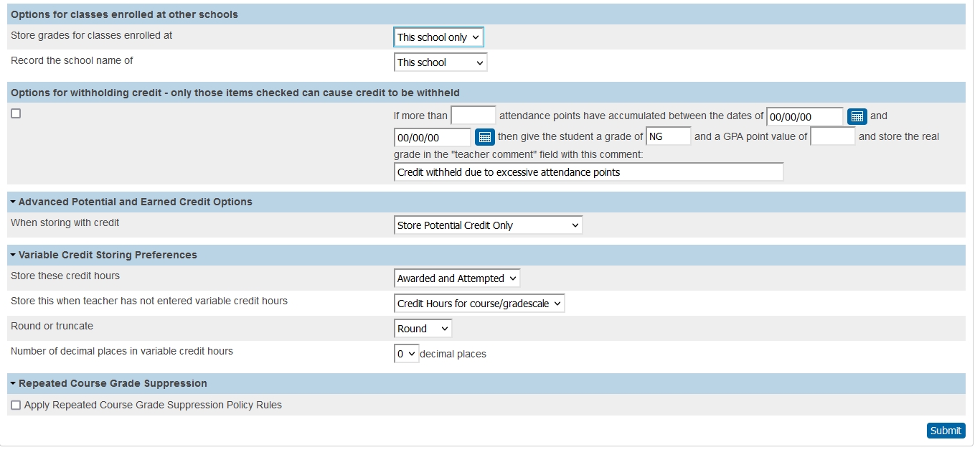
Task: Open the 'Store these credit hours' dropdown
Action: tap(457, 278)
